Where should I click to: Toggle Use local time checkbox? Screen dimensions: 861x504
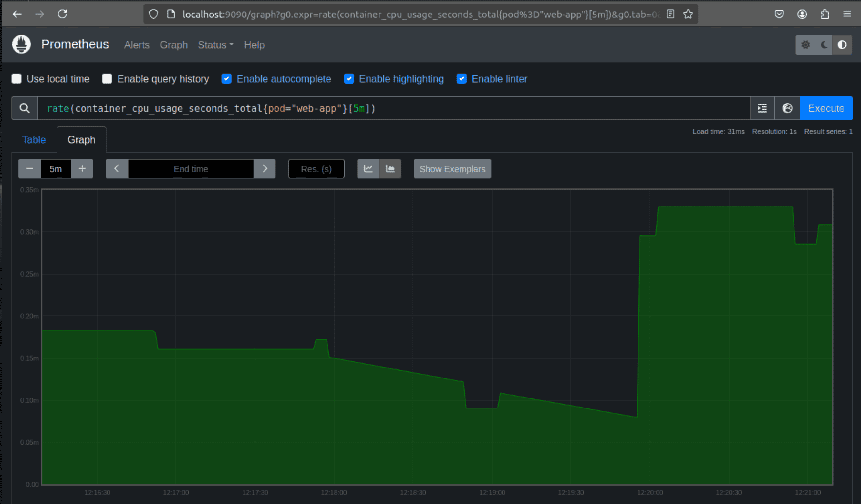pos(16,79)
